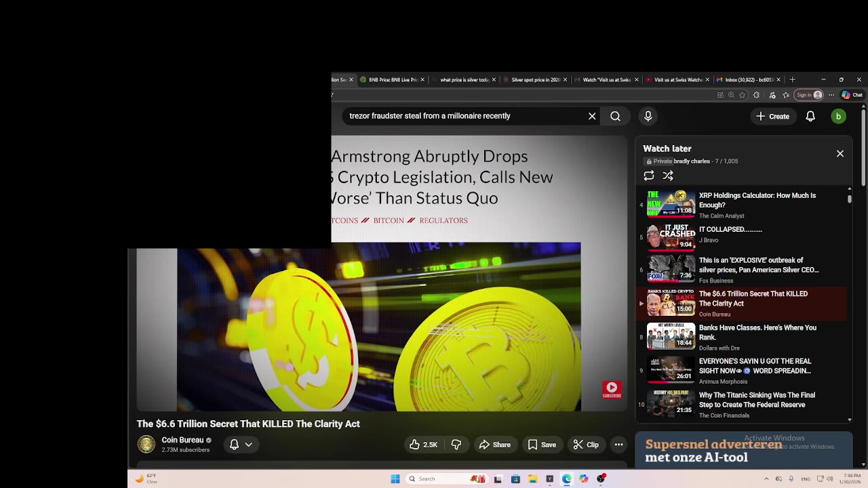
Task: Click the YouTube Create button
Action: 773,116
